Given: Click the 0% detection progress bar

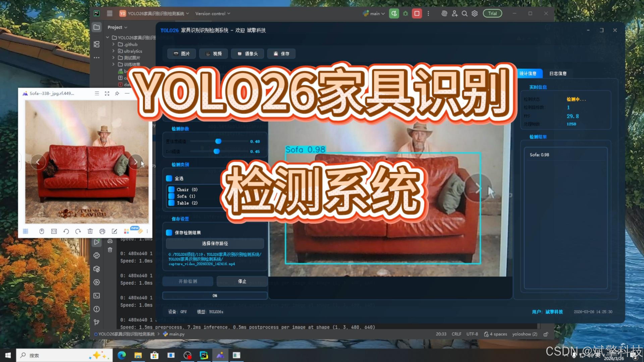Looking at the screenshot, I should pos(215,295).
